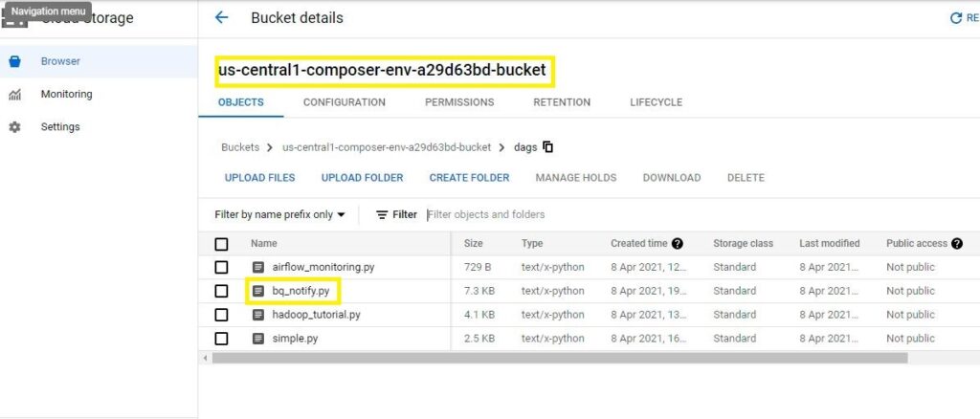Open the Permissions tab
Screen dimensions: 980x419
tap(459, 102)
